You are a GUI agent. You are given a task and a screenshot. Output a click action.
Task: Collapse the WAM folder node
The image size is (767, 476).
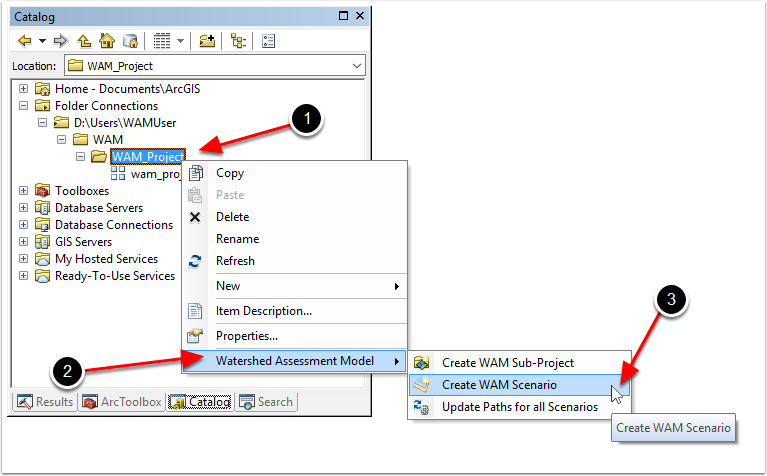click(x=62, y=139)
